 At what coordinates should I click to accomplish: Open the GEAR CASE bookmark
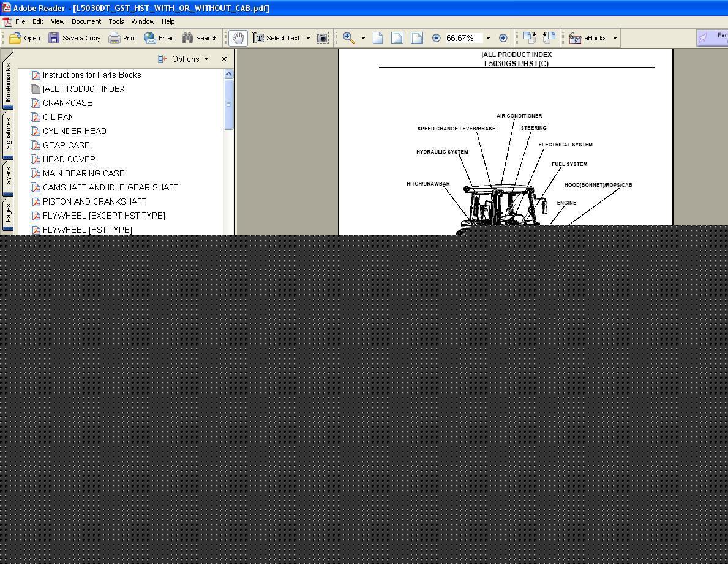coord(66,145)
